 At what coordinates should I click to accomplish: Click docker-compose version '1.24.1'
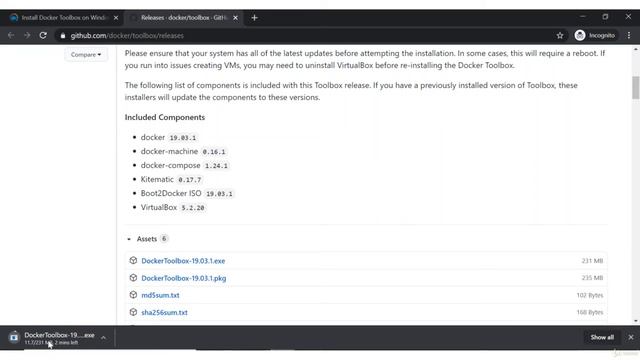pos(216,166)
